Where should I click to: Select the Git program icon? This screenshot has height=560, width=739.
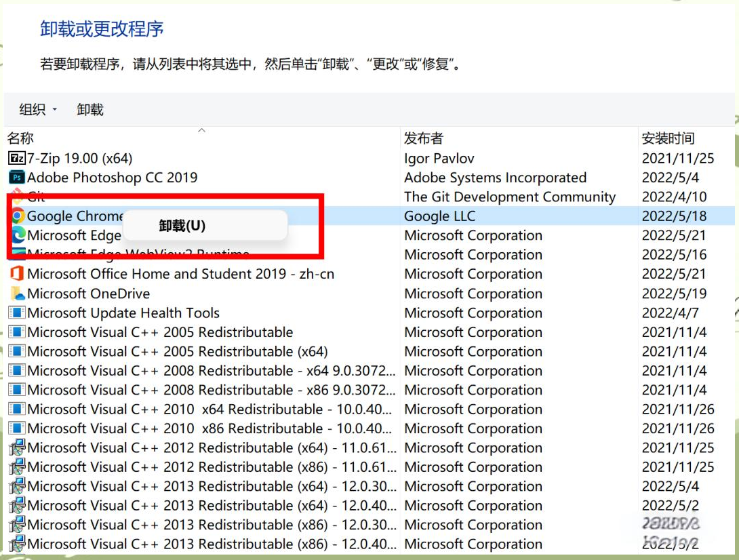pos(17,197)
